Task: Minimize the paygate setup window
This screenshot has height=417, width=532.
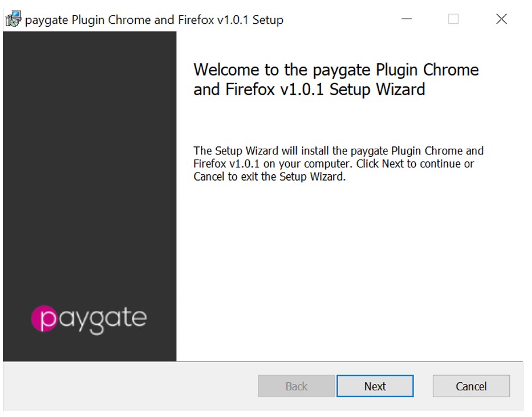Action: [407, 19]
